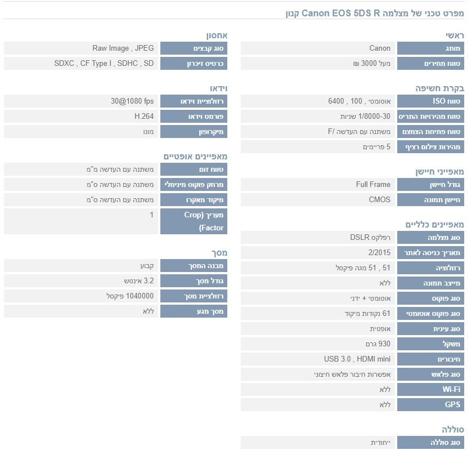Select the טווח ISO label cell
The image size is (476, 459).
point(430,101)
